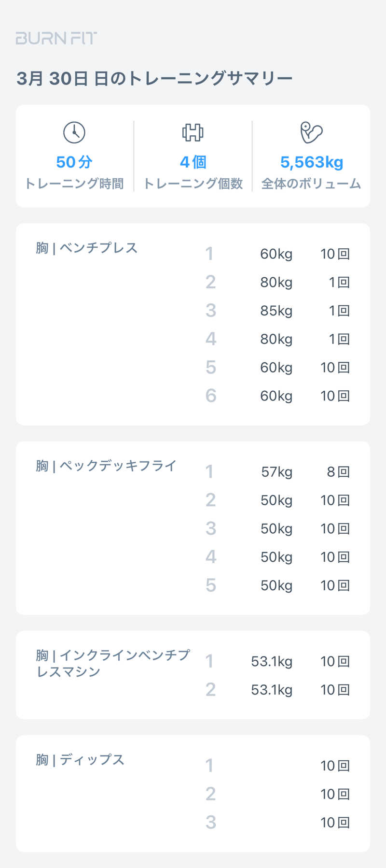Screen dimensions: 386x868
Task: Select the 57kg pec deck fly weight
Action: (276, 472)
